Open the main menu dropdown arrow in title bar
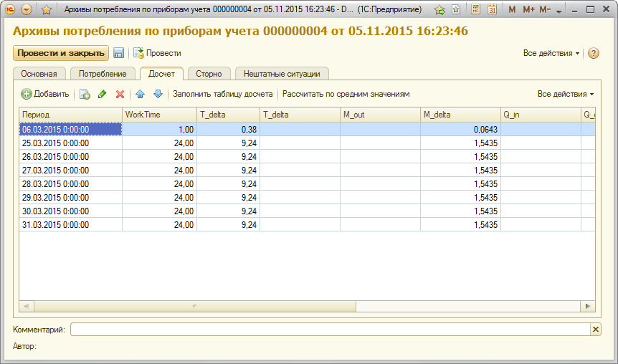Screen dimensions: 618x364 27,9
